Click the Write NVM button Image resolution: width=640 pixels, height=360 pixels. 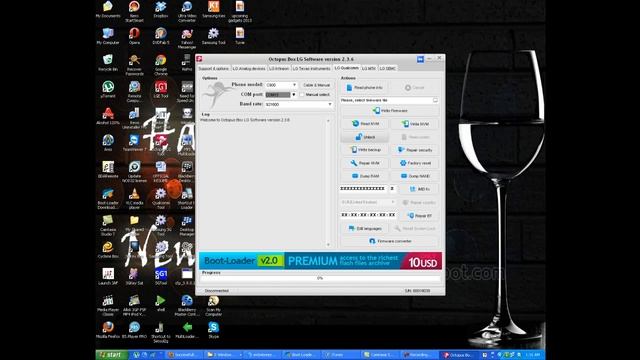pyautogui.click(x=415, y=124)
